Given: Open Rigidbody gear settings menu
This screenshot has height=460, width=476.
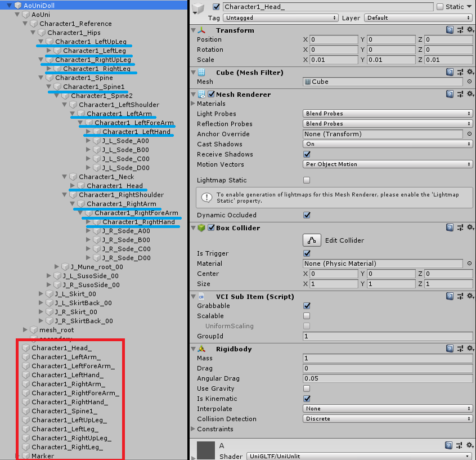Looking at the screenshot, I should coord(470,349).
